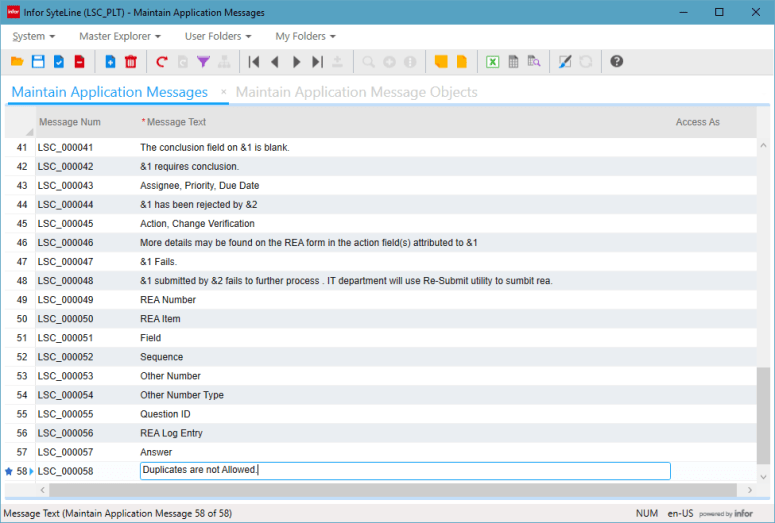Viewport: 775px width, 523px height.
Task: Click the design mode pencil icon
Action: pyautogui.click(x=565, y=62)
